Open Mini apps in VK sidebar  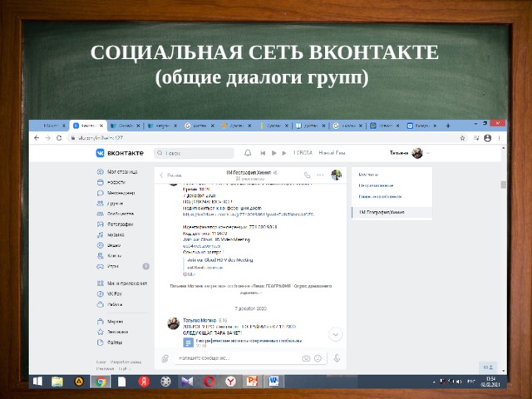[122, 283]
